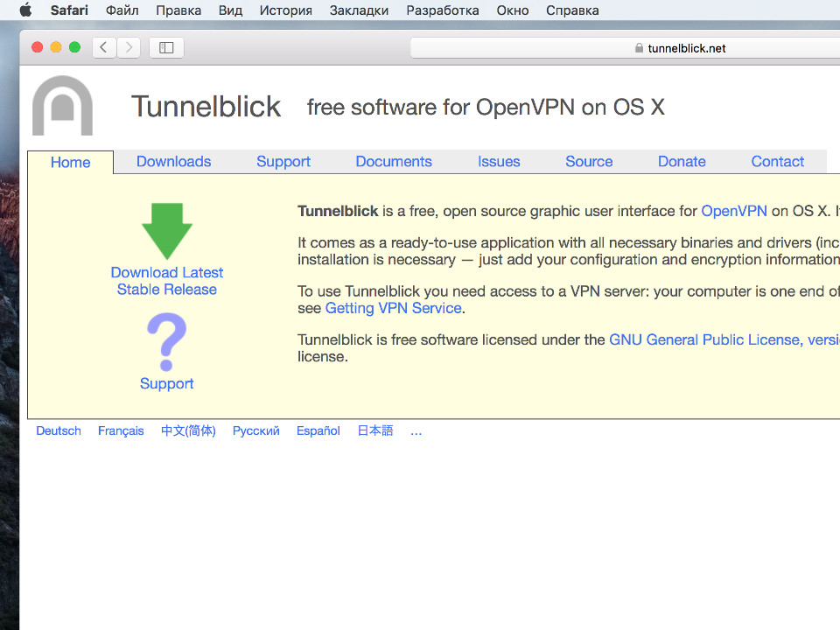The height and width of the screenshot is (630, 840).
Task: Toggle the Safari sidebar button
Action: pos(166,47)
